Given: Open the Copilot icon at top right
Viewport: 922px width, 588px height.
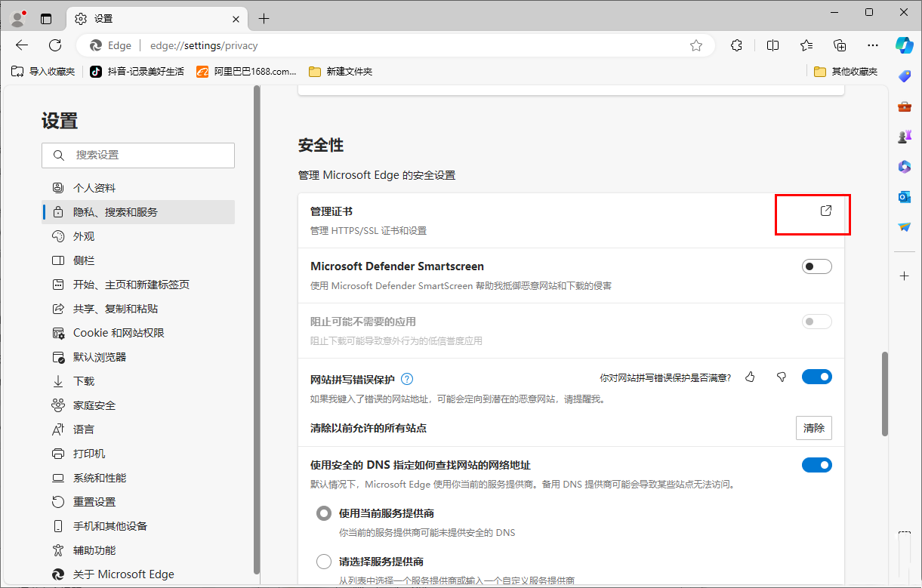Looking at the screenshot, I should pos(905,45).
